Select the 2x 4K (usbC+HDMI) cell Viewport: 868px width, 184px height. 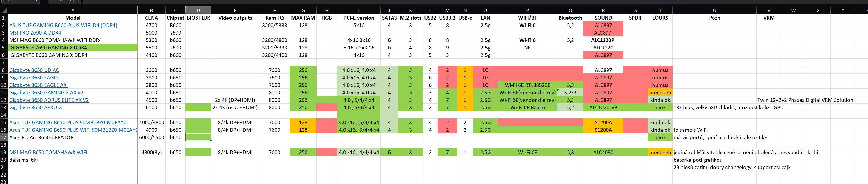(x=235, y=107)
